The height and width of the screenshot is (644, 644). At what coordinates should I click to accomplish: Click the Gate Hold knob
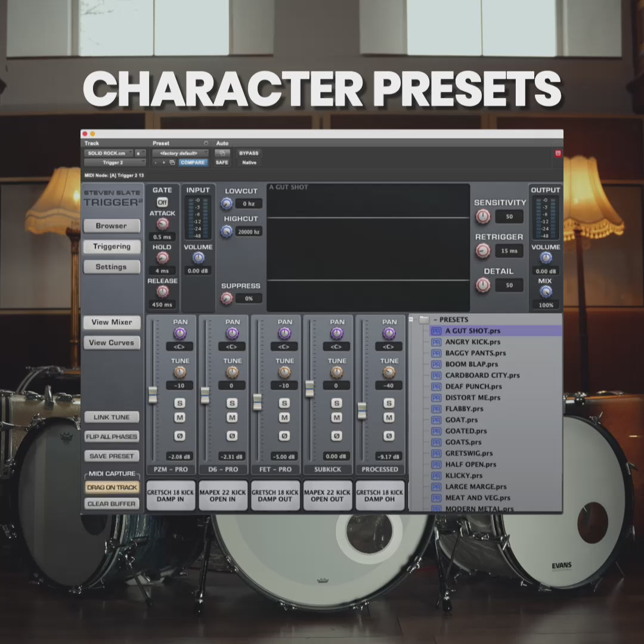[163, 258]
